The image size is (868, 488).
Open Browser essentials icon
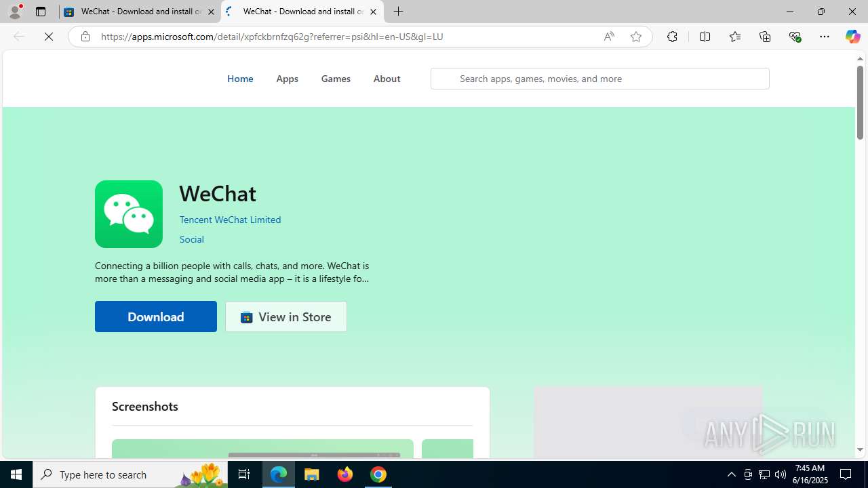tap(795, 37)
